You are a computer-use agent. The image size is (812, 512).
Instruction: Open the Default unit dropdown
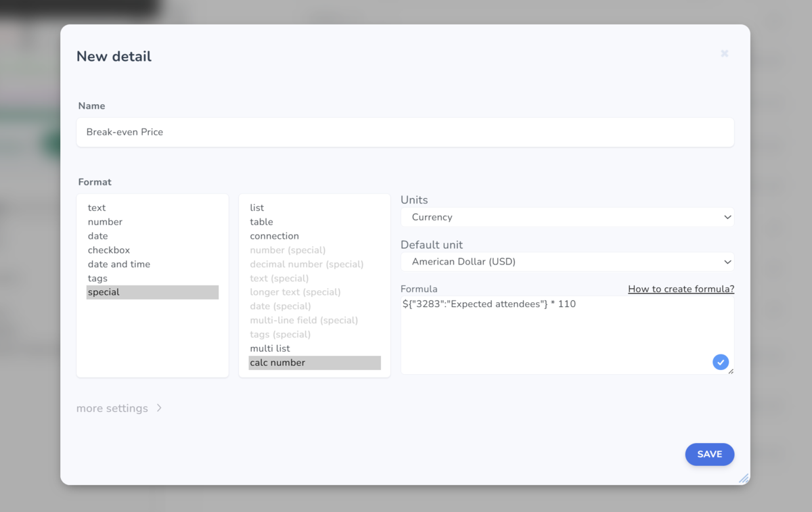(567, 261)
